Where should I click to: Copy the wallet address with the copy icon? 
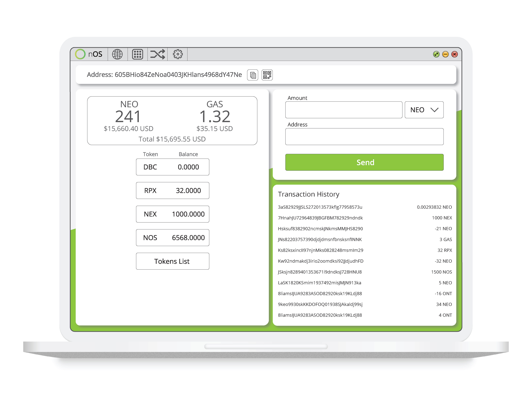tap(253, 75)
